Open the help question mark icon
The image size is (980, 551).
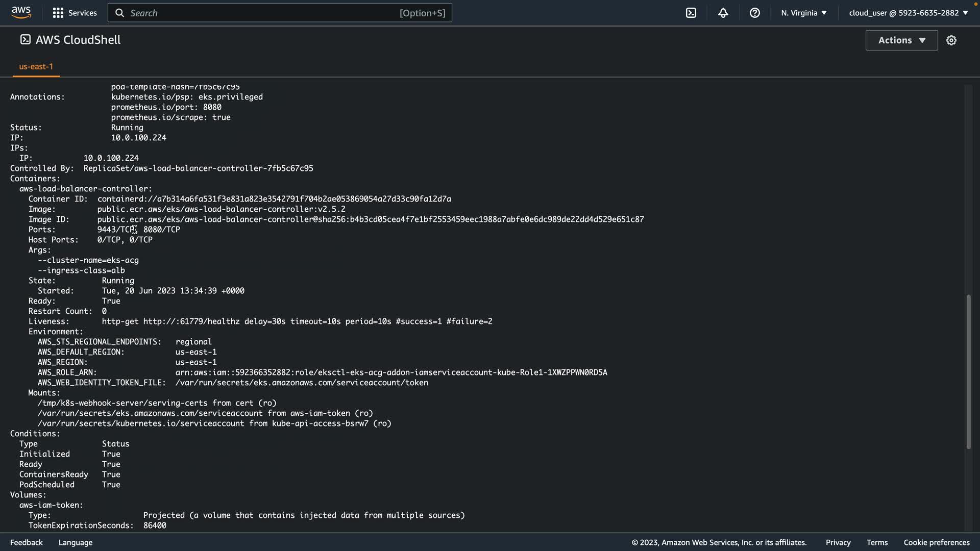(754, 13)
